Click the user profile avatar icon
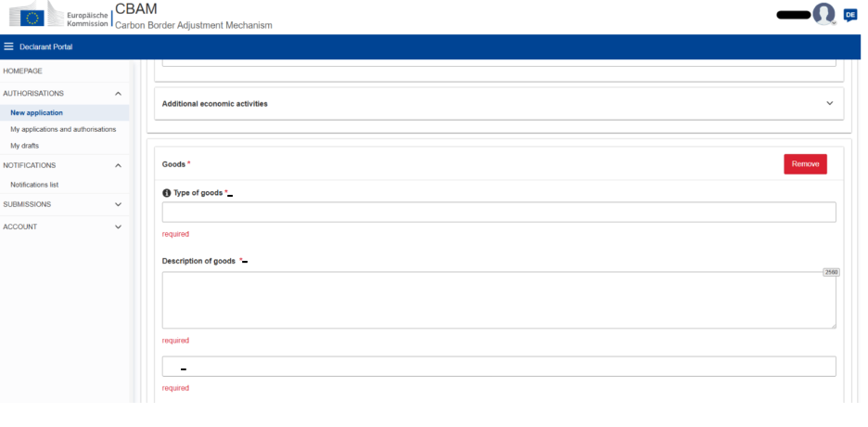 point(823,14)
